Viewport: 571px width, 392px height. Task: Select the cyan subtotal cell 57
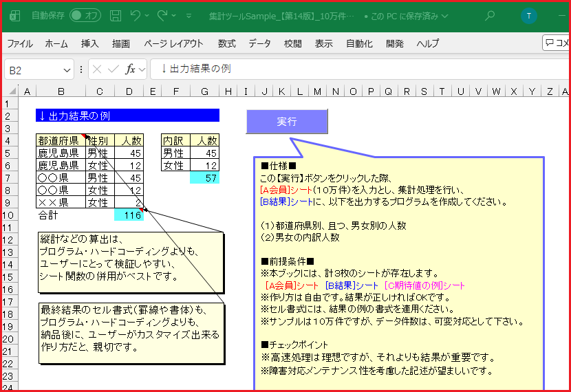click(204, 178)
